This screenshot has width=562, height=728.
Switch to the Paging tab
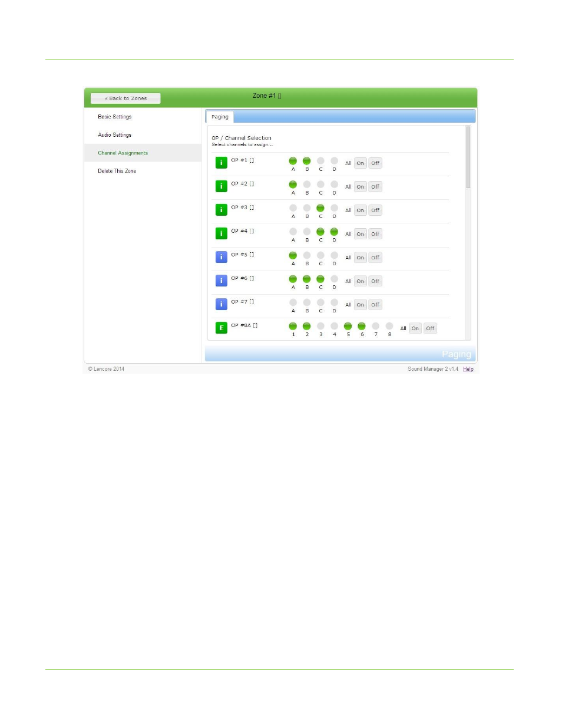pyautogui.click(x=220, y=117)
